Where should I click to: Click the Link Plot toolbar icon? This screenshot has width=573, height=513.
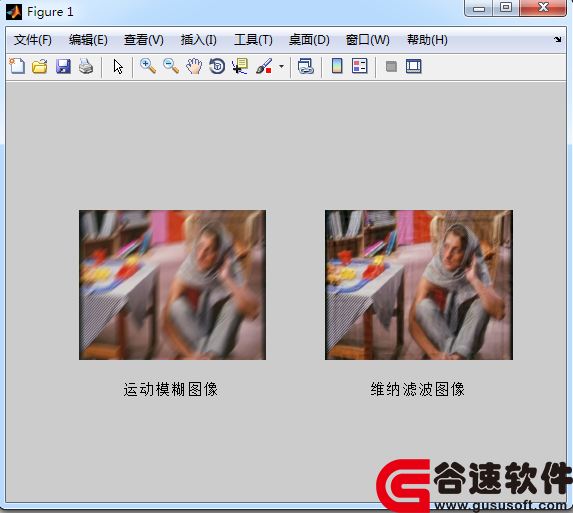(x=306, y=66)
